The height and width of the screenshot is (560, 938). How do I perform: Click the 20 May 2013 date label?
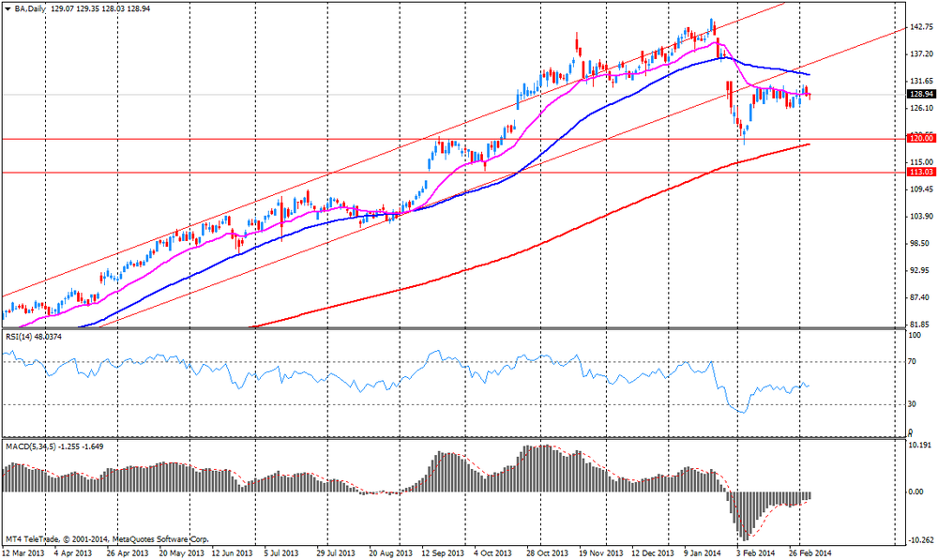(183, 552)
